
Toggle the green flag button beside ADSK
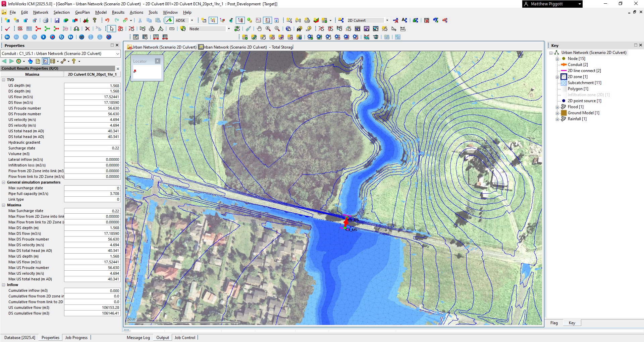point(169,20)
